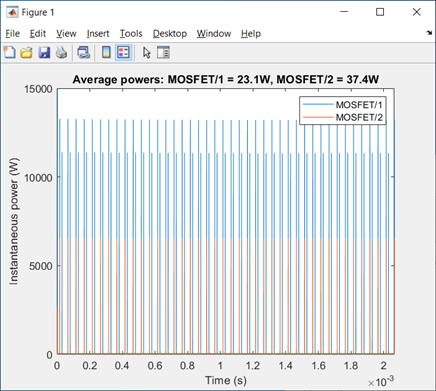Open the Edit menu

pyautogui.click(x=38, y=34)
